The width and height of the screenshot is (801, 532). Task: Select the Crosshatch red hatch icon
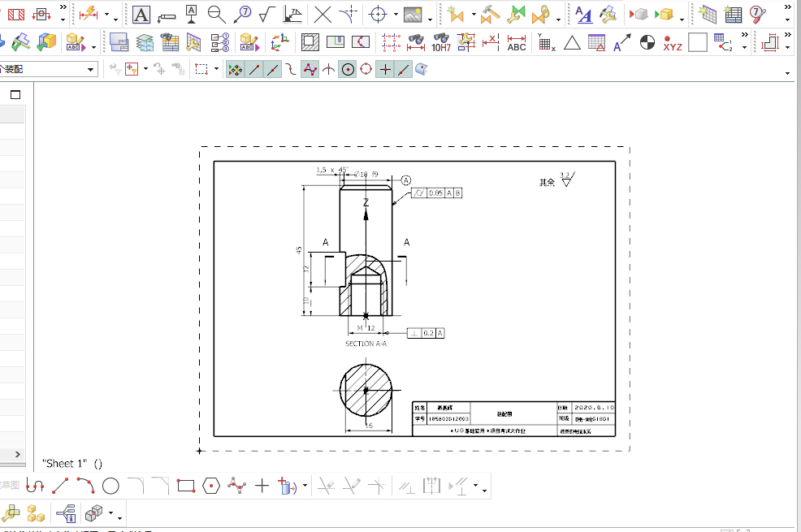pyautogui.click(x=15, y=14)
